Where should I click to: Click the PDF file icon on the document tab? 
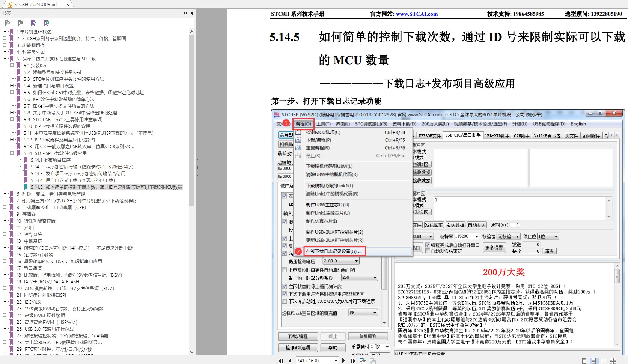pyautogui.click(x=10, y=5)
